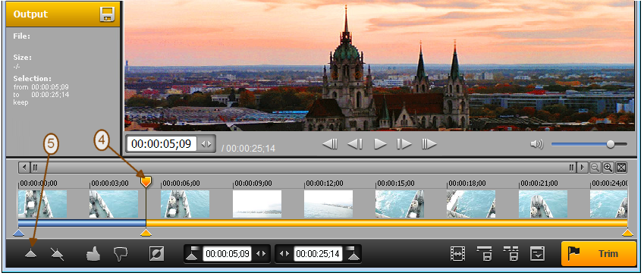The width and height of the screenshot is (644, 276).
Task: Select the orange marker at 00:00:05;09 below timeline
Action: 146,234
